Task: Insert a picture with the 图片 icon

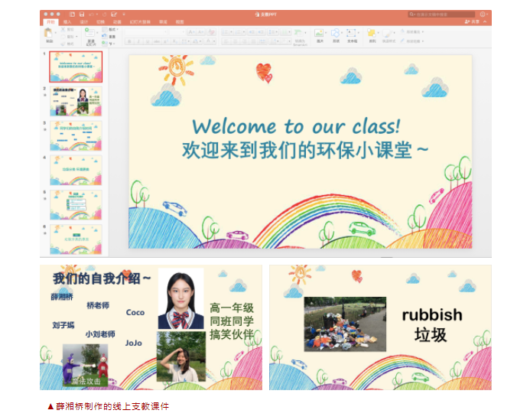Action: (x=319, y=33)
